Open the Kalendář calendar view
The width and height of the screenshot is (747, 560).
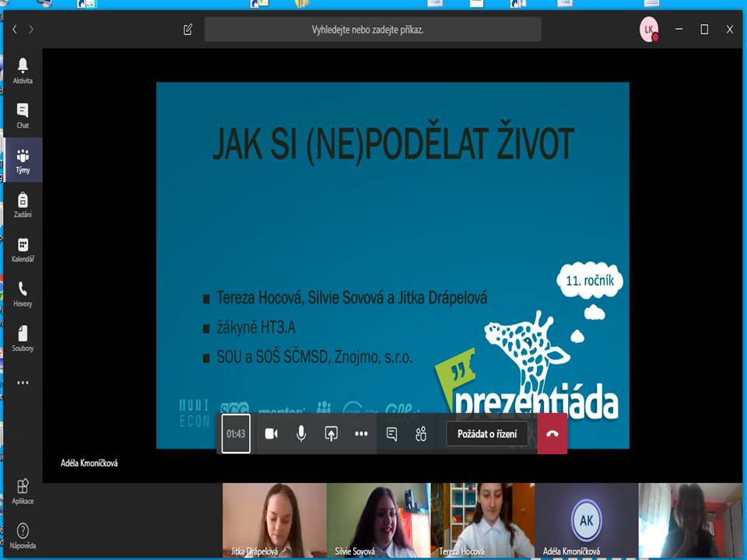(23, 249)
